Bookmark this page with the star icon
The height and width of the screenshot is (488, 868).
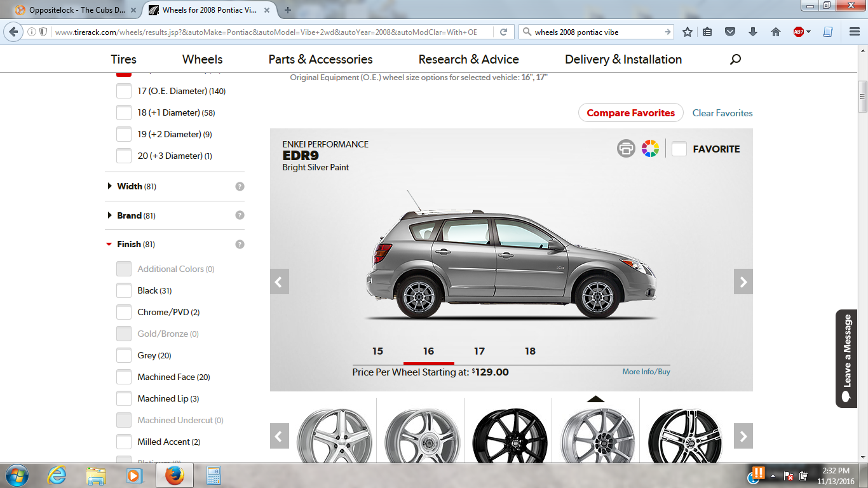(688, 32)
